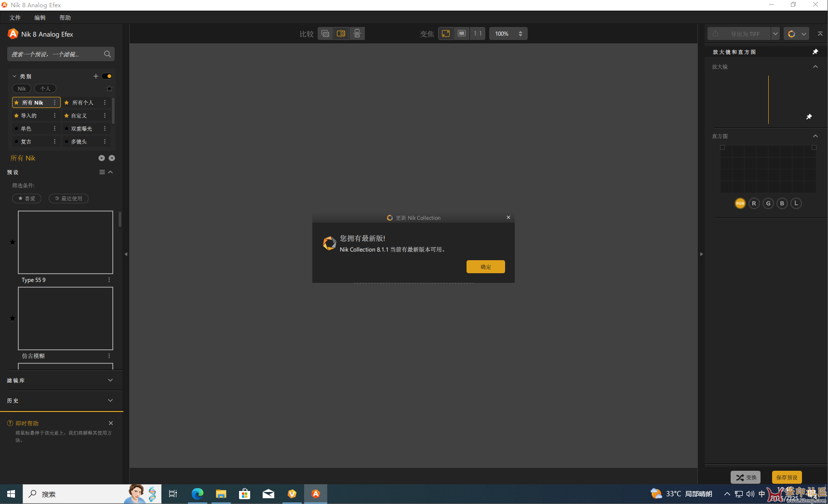Filter presets by 喜爱 favorites

[27, 199]
